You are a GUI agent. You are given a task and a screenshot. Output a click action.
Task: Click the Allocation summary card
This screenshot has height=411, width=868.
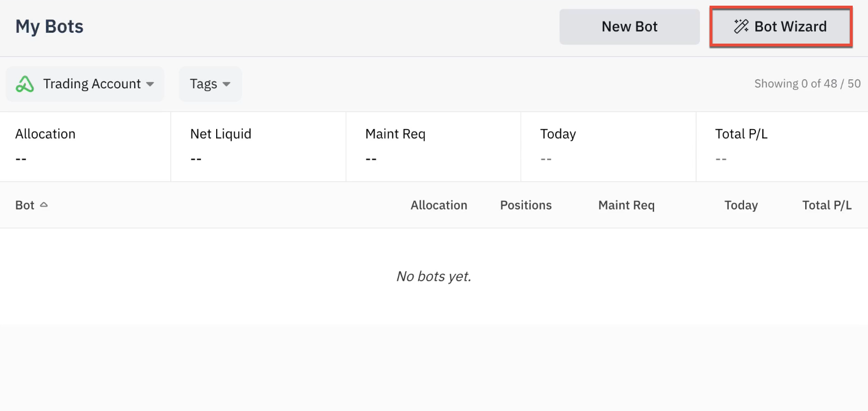tap(85, 147)
